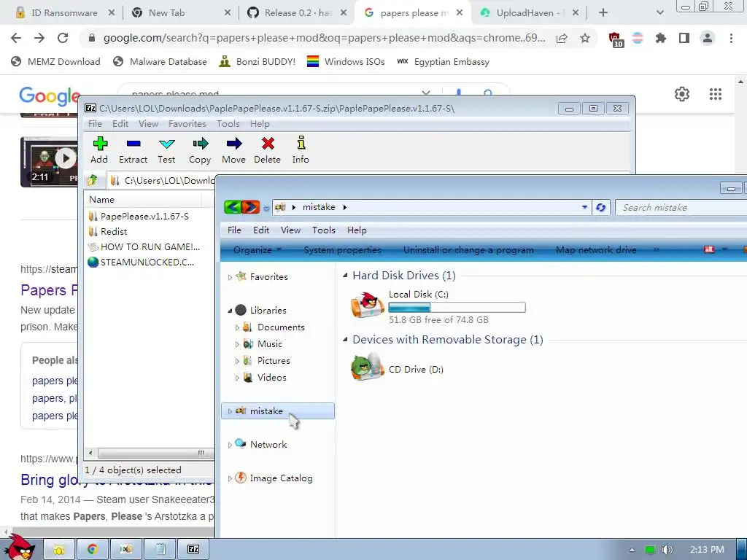Open the Chrome extensions puzzle icon
Image resolution: width=747 pixels, height=560 pixels.
point(660,38)
